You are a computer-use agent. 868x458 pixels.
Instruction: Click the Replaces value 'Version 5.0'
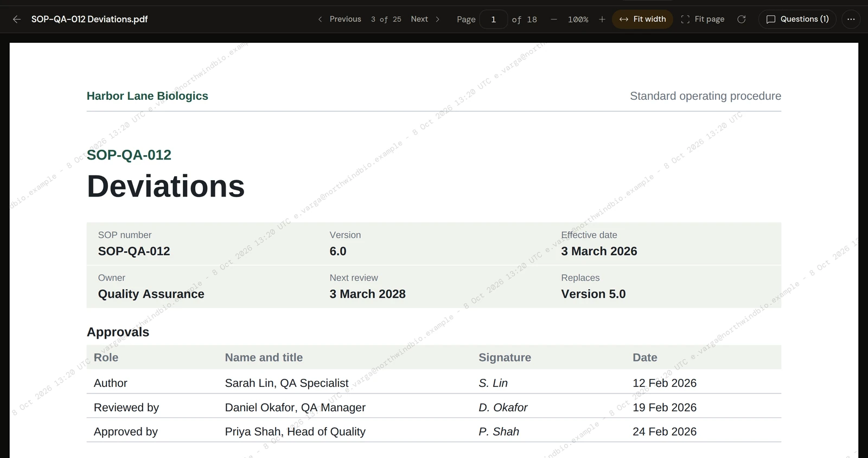pyautogui.click(x=593, y=294)
